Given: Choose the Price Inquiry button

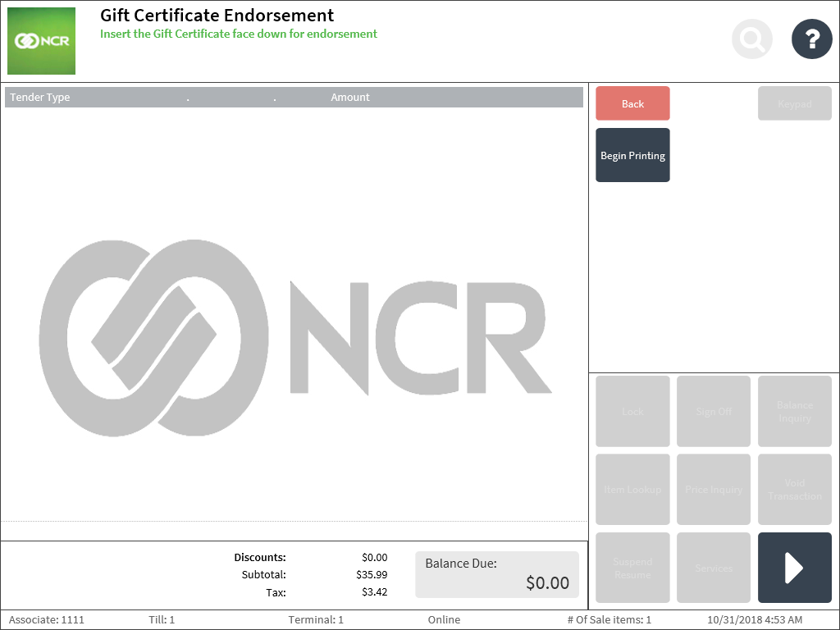Looking at the screenshot, I should (x=714, y=490).
